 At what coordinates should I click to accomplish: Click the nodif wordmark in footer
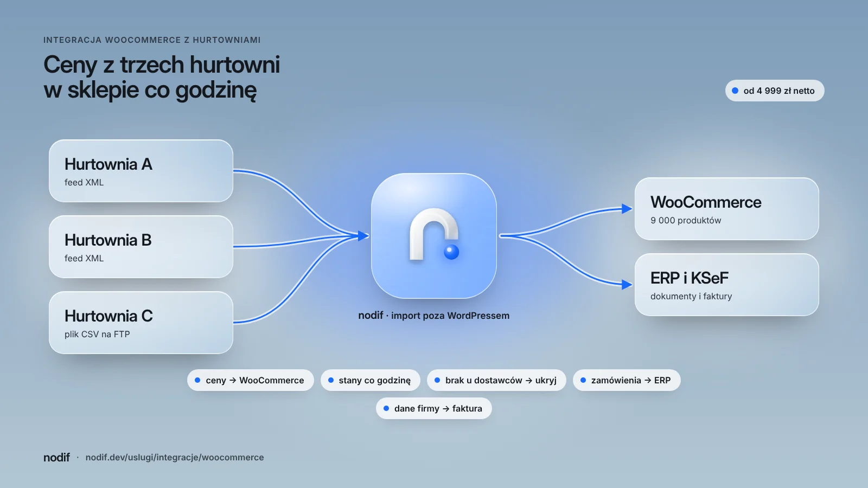56,457
